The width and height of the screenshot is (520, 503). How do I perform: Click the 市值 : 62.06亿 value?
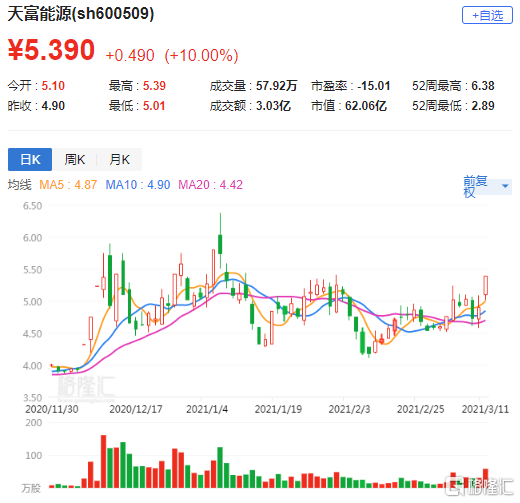tap(349, 106)
